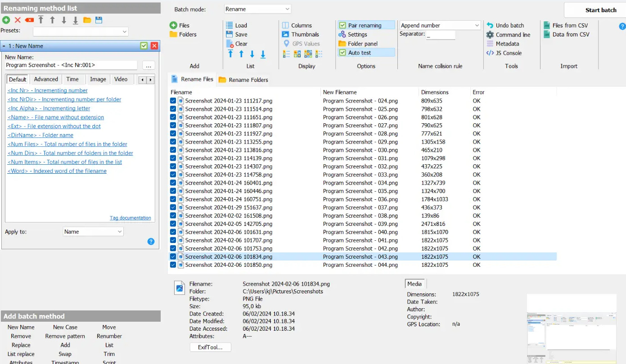Click the New Name input field
Screen dimensions: 626x364
pos(71,65)
